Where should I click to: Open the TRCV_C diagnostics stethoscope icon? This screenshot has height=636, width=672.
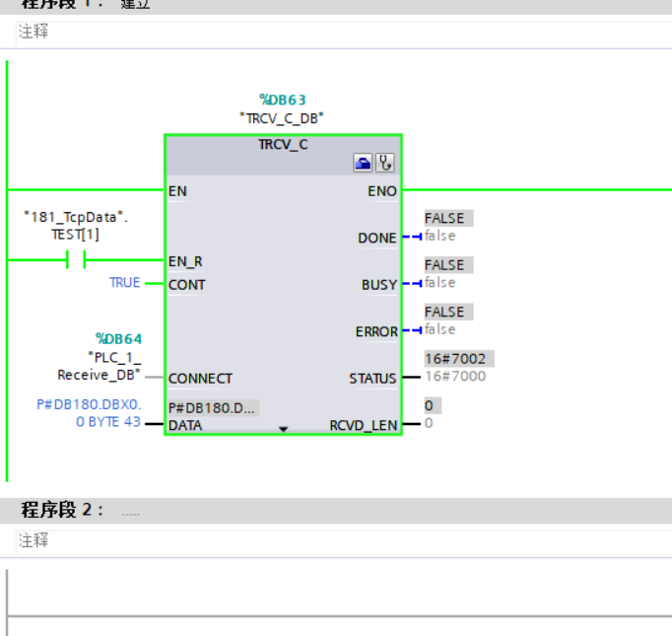tap(385, 163)
